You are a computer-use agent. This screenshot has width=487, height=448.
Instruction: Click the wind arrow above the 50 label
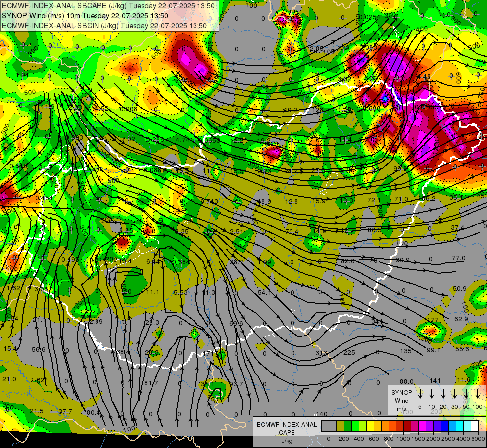tap(466, 393)
